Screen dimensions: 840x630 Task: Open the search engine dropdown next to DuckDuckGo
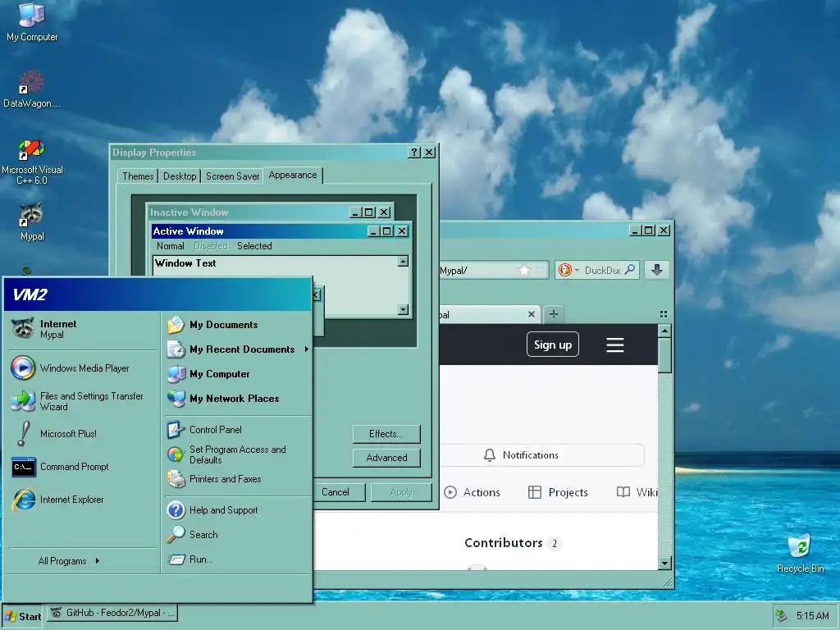[577, 270]
